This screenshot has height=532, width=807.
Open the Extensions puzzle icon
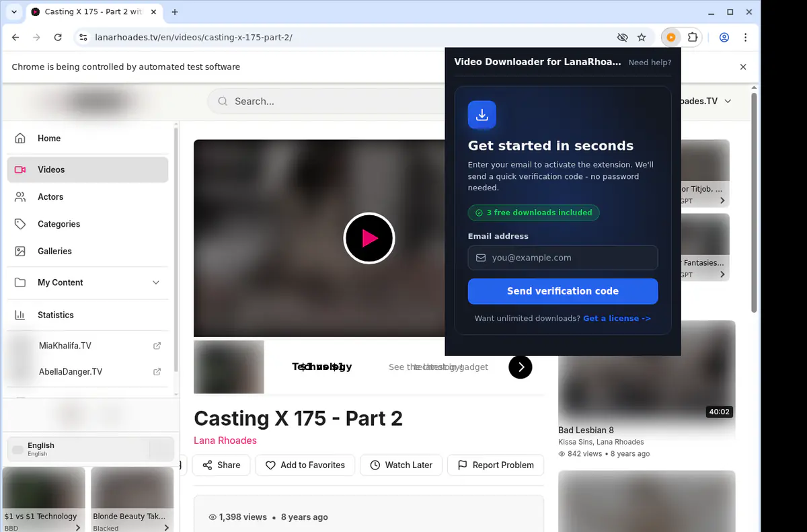point(693,38)
